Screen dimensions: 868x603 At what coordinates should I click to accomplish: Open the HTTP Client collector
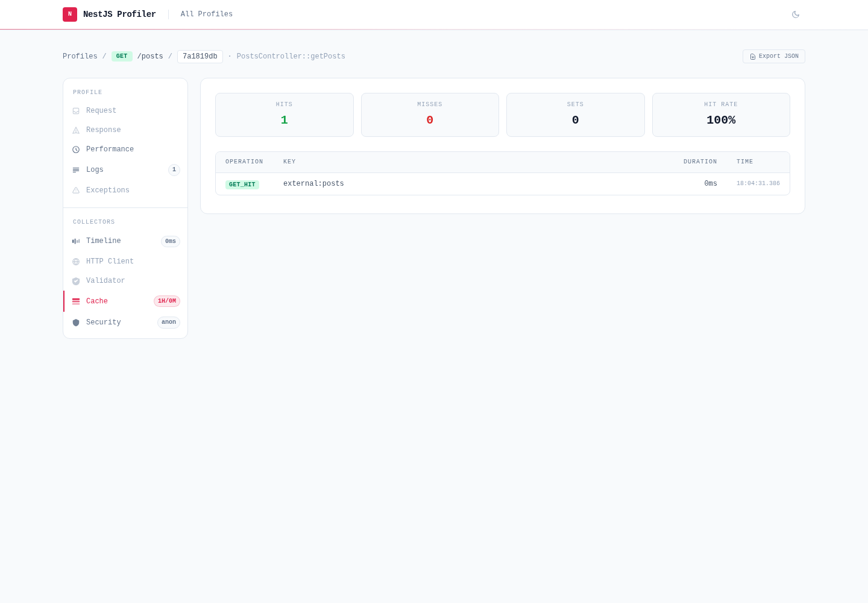click(x=125, y=262)
